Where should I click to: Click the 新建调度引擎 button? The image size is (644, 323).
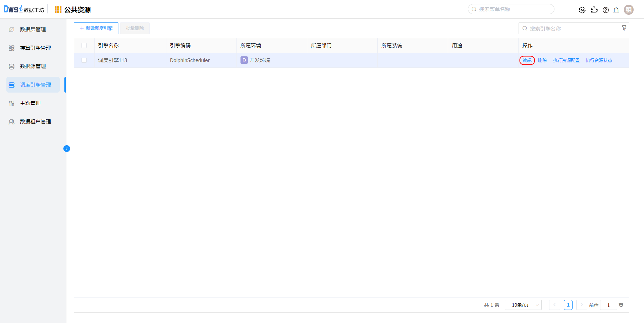pyautogui.click(x=96, y=29)
